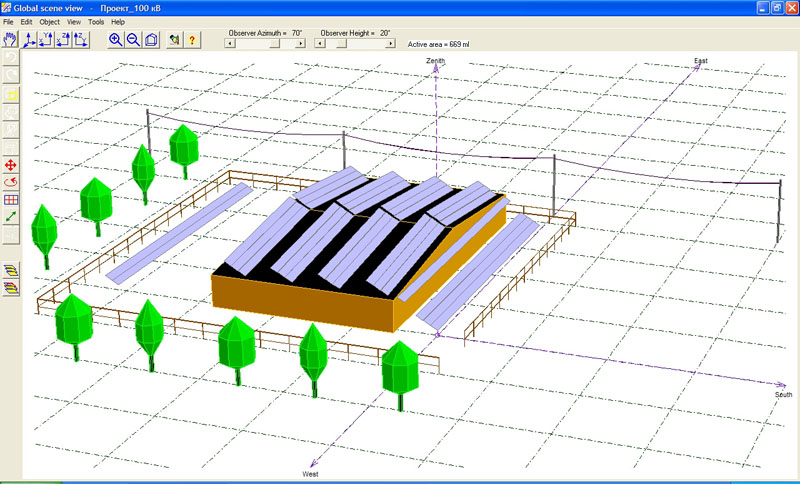The width and height of the screenshot is (800, 484).
Task: Select the hand pan tool
Action: (10, 40)
